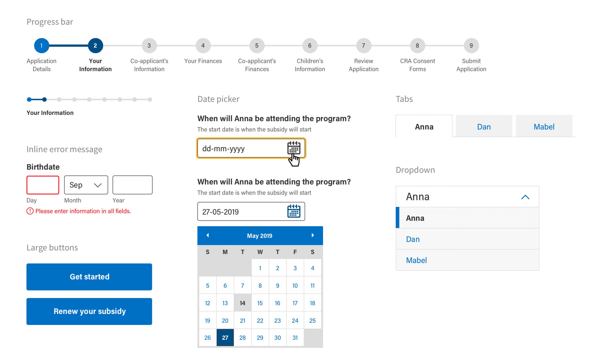Viewport: 603px width, 364px height.
Task: Click the red error alert icon
Action: pos(30,211)
